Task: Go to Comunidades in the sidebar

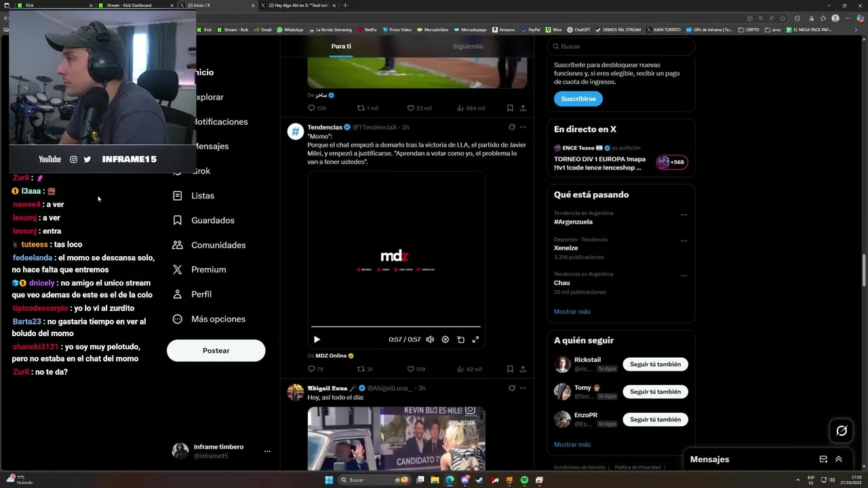Action: [x=209, y=245]
